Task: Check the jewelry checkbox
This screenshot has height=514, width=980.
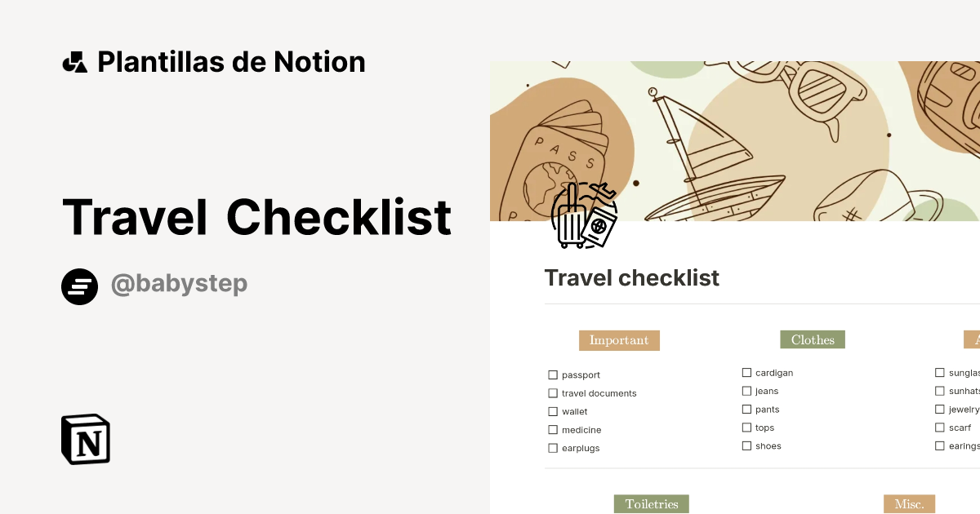Action: click(x=940, y=409)
